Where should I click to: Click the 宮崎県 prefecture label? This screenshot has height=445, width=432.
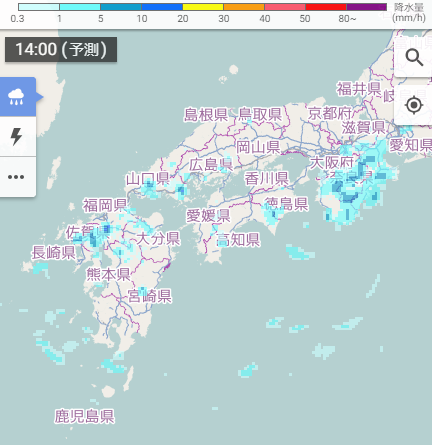coord(150,296)
